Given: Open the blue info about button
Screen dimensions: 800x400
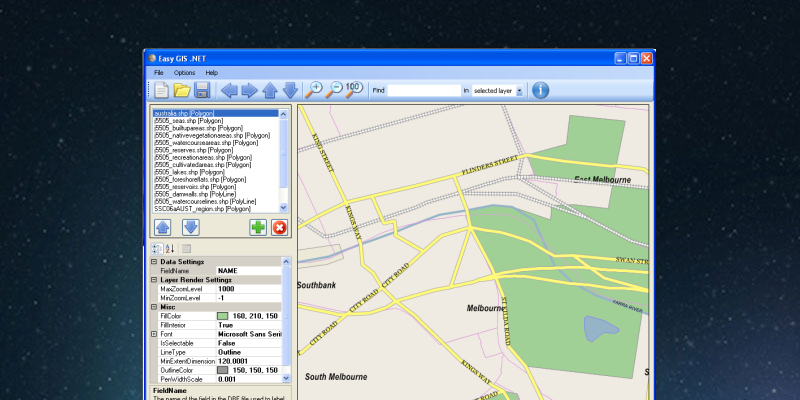Looking at the screenshot, I should 540,90.
